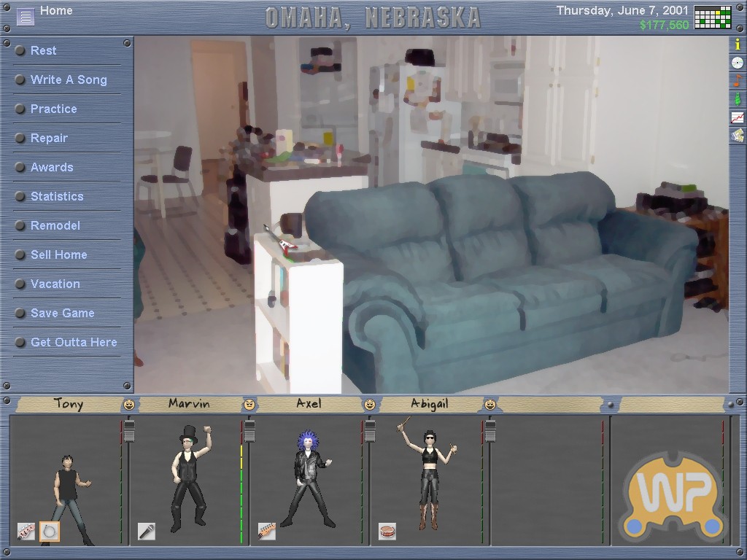Click the orange music note icon

pyautogui.click(x=738, y=80)
